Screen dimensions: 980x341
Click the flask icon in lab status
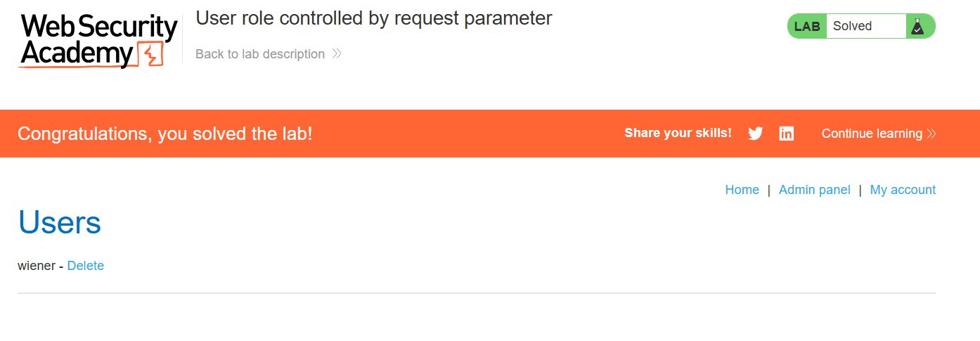pos(917,27)
